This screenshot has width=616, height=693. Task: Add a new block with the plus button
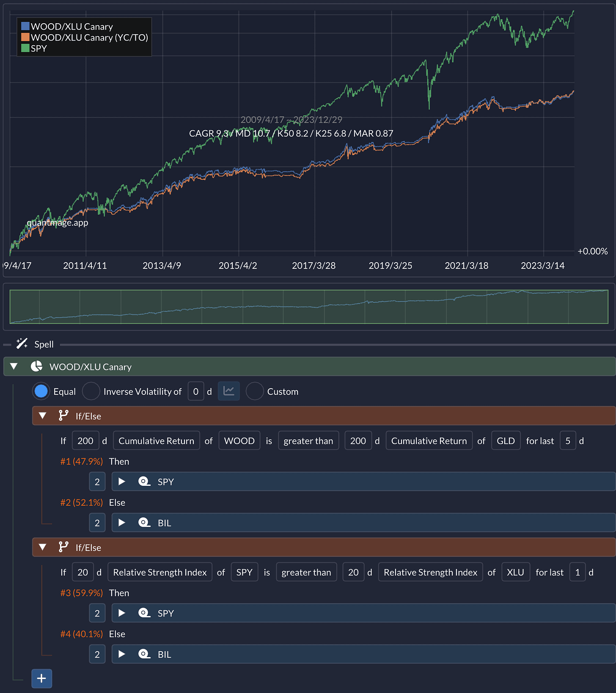(x=41, y=678)
